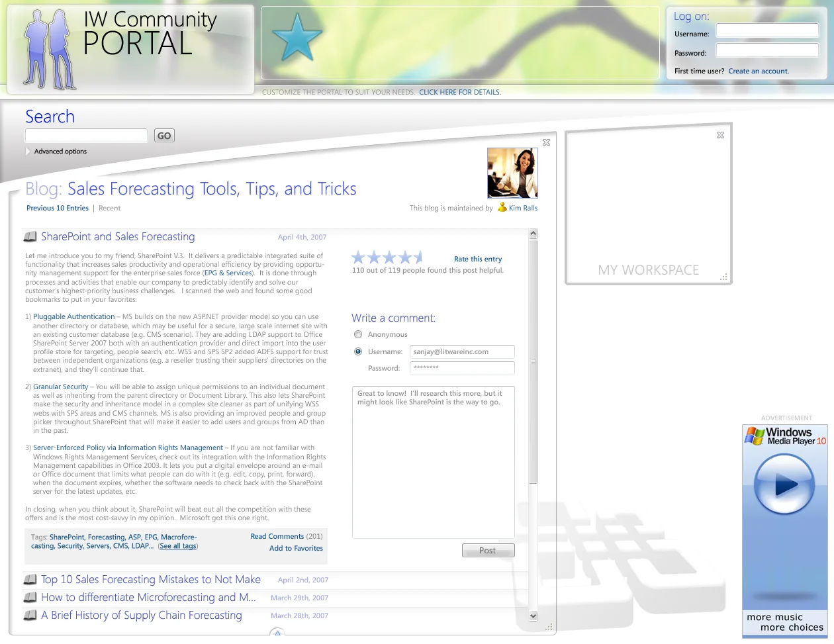Close the My Workspace panel
The height and width of the screenshot is (644, 834).
pyautogui.click(x=721, y=135)
